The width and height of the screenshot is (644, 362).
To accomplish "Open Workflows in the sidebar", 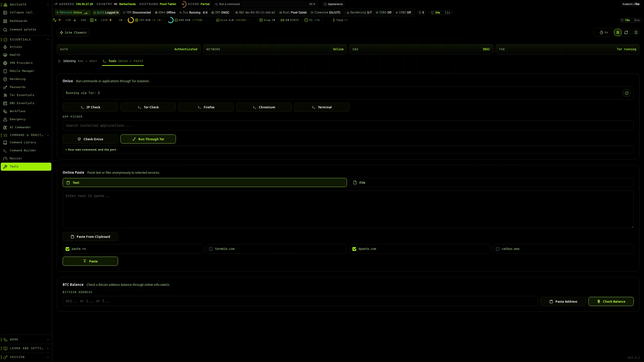I will coord(26,111).
